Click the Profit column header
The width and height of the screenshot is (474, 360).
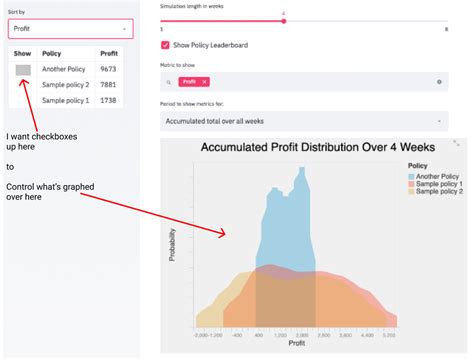pyautogui.click(x=109, y=53)
